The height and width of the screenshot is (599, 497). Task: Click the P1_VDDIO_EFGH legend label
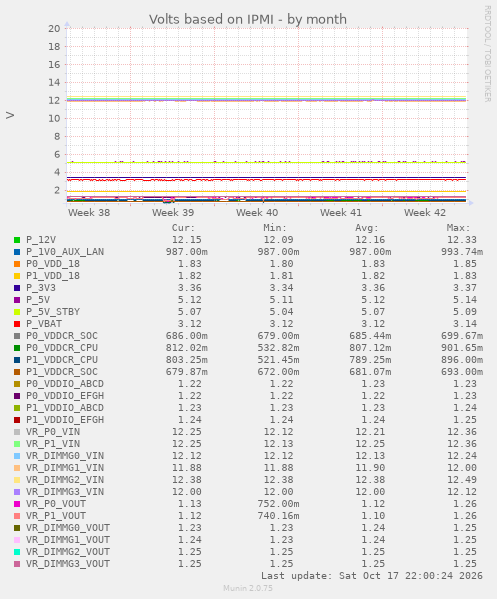tap(65, 420)
